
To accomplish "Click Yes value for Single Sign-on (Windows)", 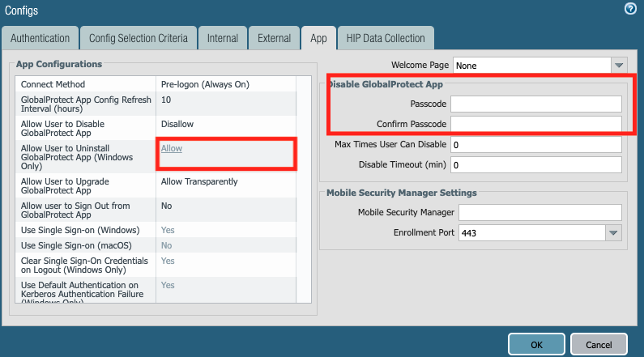I will pos(168,230).
